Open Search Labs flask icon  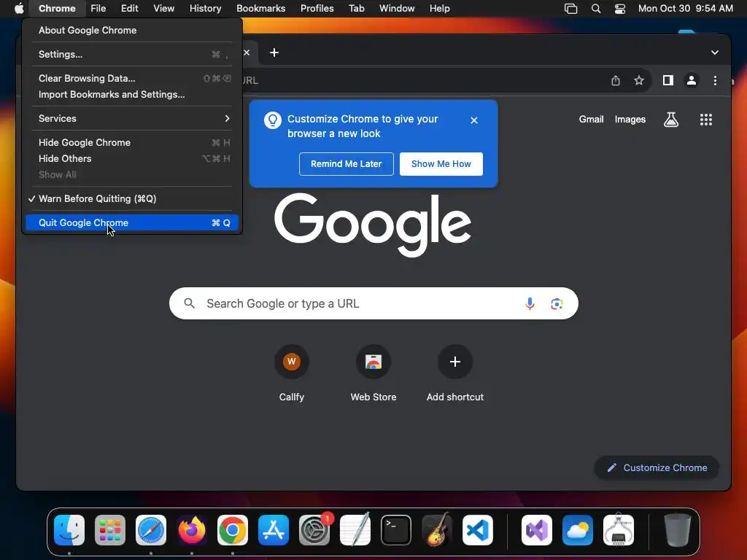click(x=671, y=120)
